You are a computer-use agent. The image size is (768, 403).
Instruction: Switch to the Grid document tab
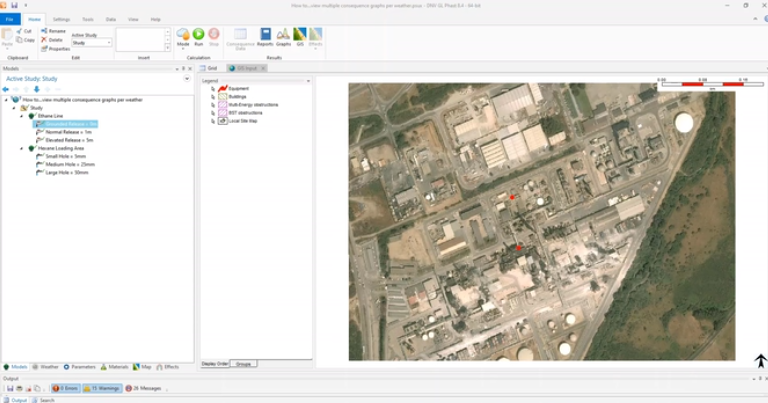click(x=208, y=68)
